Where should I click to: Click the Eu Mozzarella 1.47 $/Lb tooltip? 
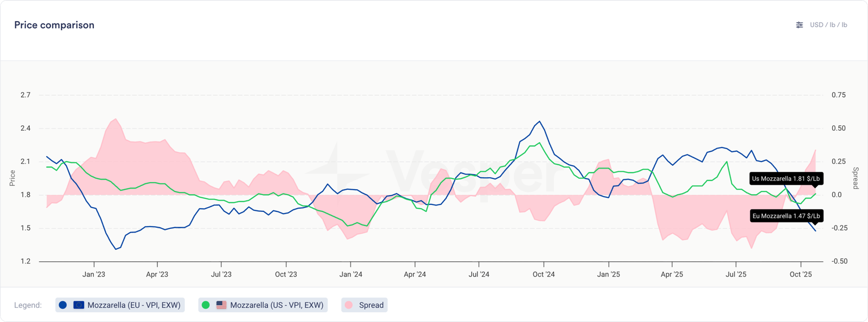[786, 216]
